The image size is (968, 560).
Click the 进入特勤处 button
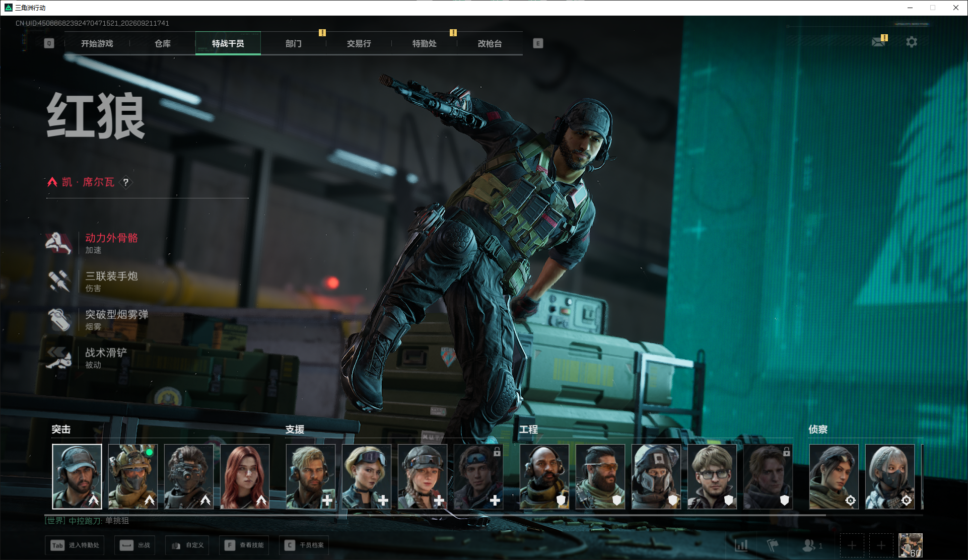tap(75, 545)
